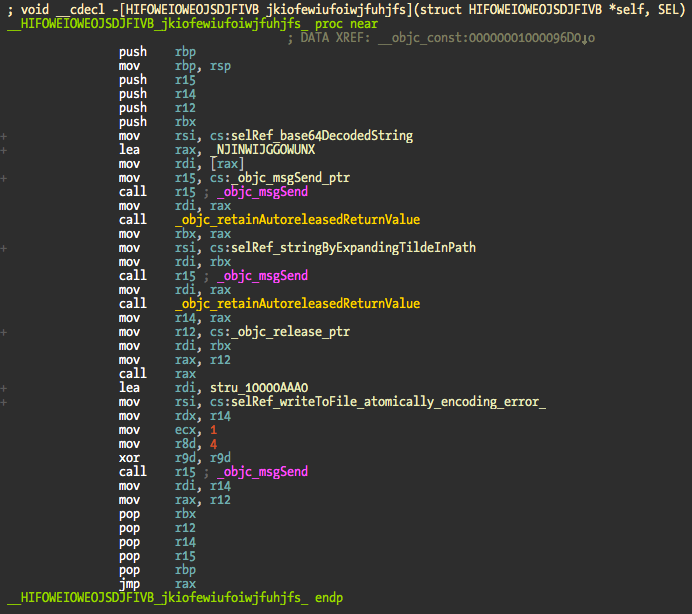Jump to stru_10000AAA0 structure
692x614 pixels.
tap(259, 388)
